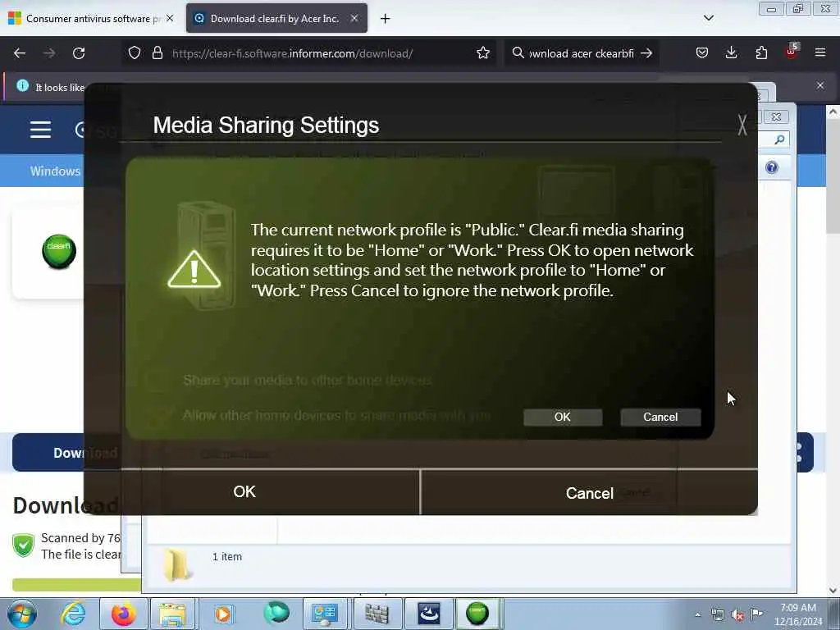
Task: Click the page scrollbar down arrow
Action: (x=833, y=591)
